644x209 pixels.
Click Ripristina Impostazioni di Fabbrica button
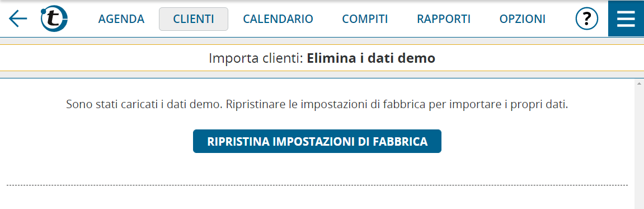point(317,141)
